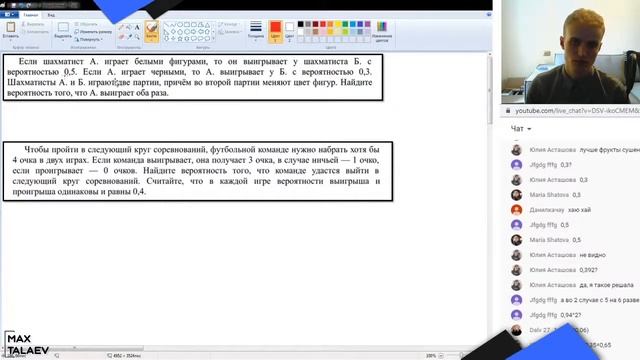Pick the orange color swatch
This screenshot has width=640, height=360.
[x=330, y=24]
